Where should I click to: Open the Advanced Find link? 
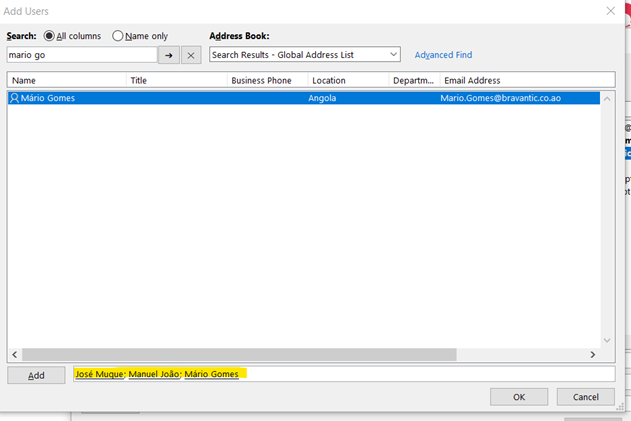point(443,55)
